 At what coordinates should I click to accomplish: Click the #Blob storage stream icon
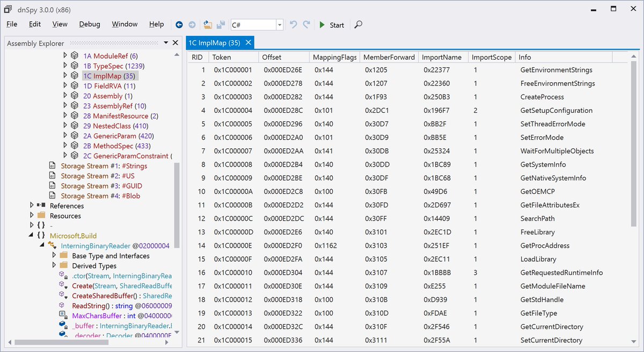point(52,196)
